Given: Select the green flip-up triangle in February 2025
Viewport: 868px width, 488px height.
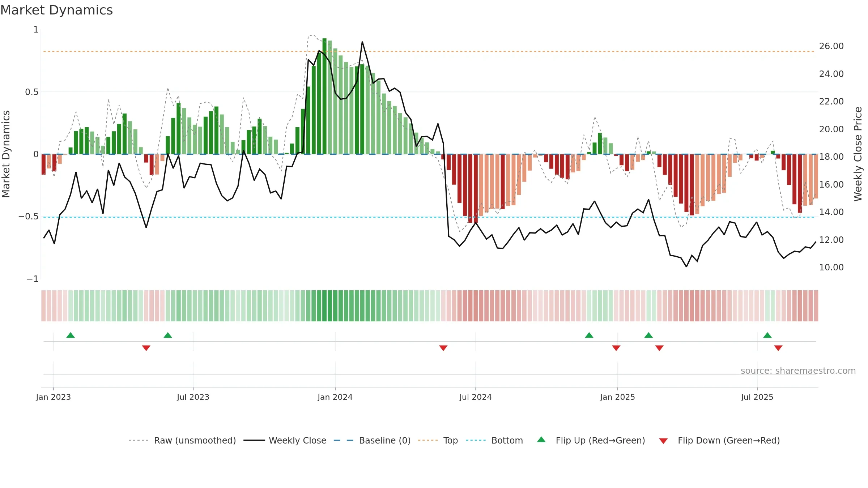Looking at the screenshot, I should click(648, 335).
